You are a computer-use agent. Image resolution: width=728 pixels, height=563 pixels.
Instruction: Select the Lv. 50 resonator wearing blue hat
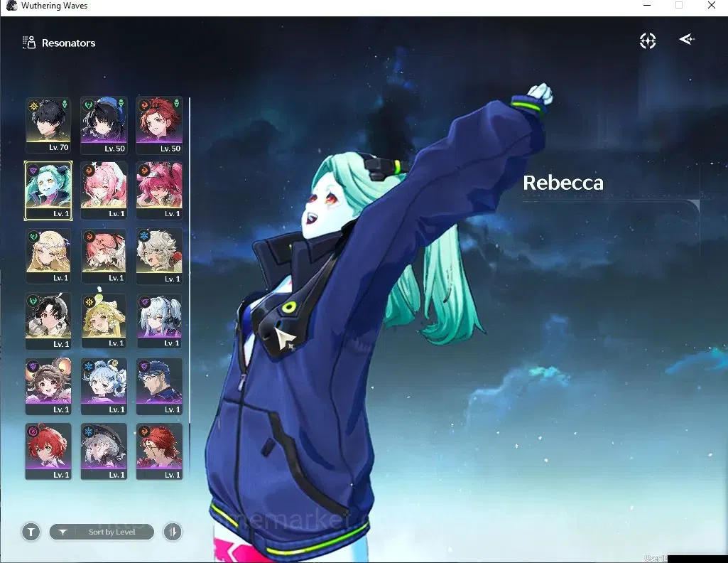pos(104,125)
